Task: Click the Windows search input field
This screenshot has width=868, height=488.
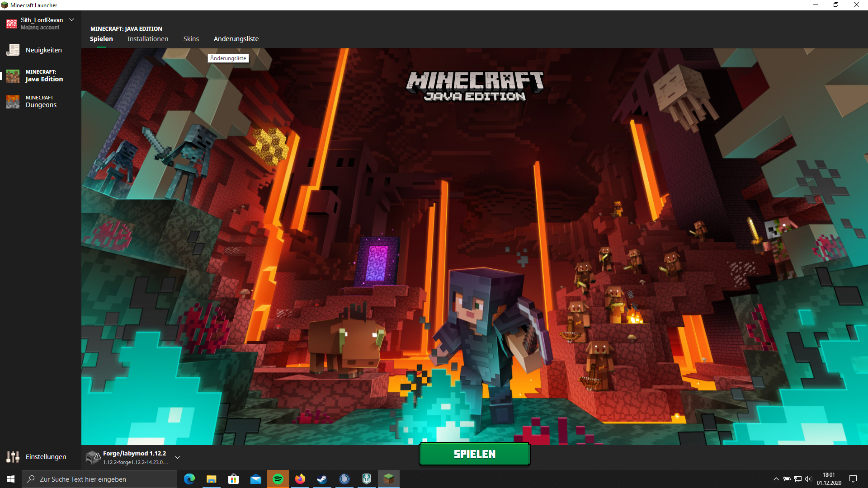Action: pos(99,479)
